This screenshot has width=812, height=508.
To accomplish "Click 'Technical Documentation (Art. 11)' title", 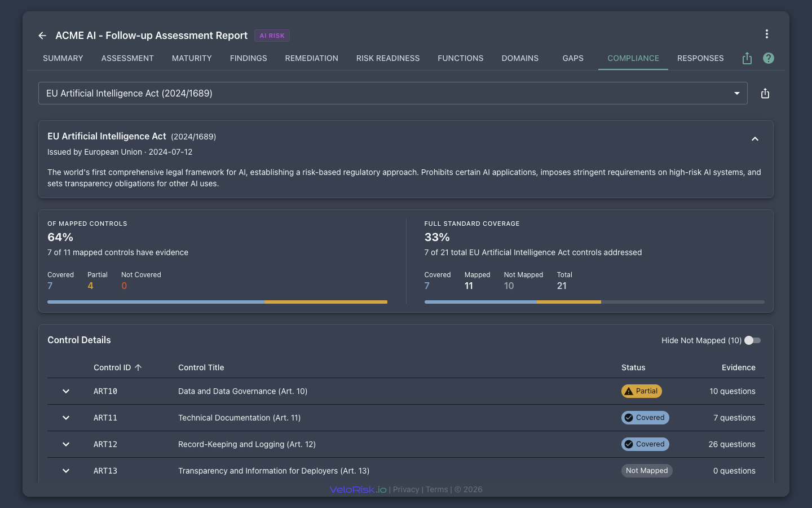I will click(x=240, y=418).
